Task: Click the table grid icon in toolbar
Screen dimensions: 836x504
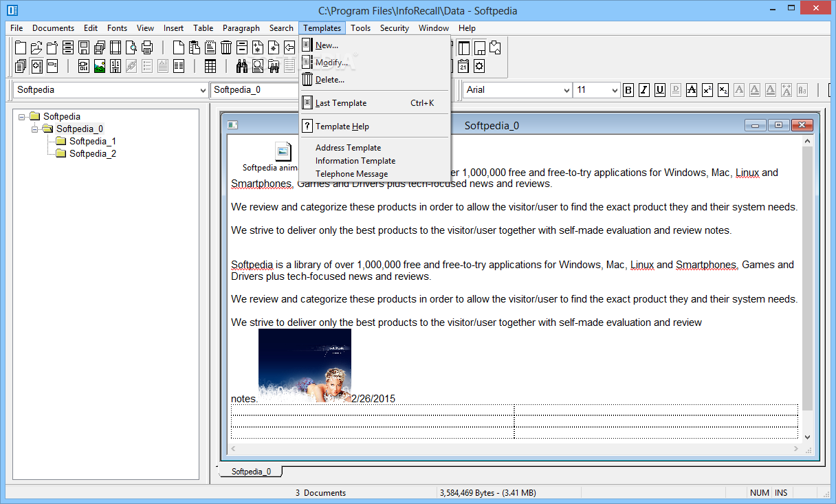Action: (x=210, y=66)
